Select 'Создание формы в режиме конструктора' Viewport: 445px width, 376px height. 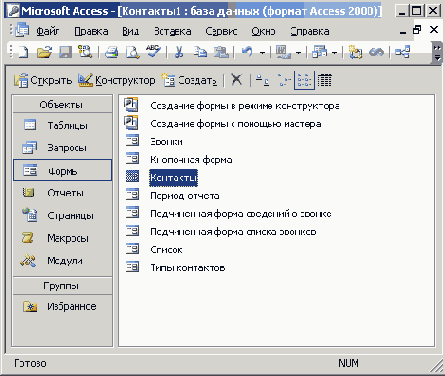pos(245,106)
